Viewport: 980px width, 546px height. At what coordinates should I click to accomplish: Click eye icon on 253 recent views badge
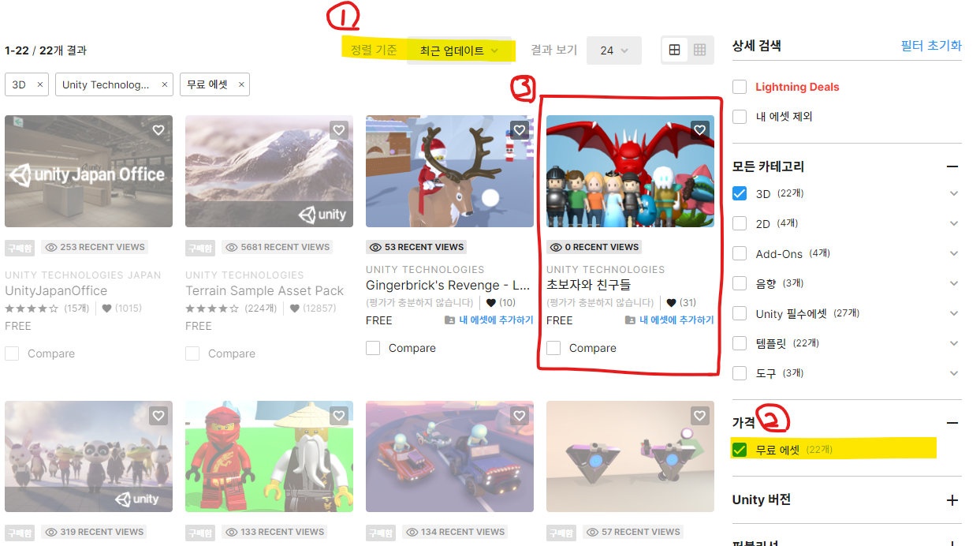pos(51,247)
